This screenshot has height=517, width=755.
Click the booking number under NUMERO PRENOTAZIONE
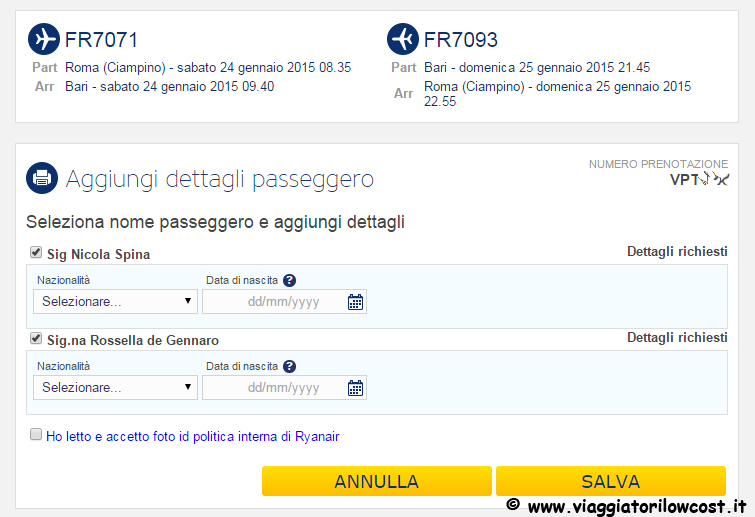699,180
